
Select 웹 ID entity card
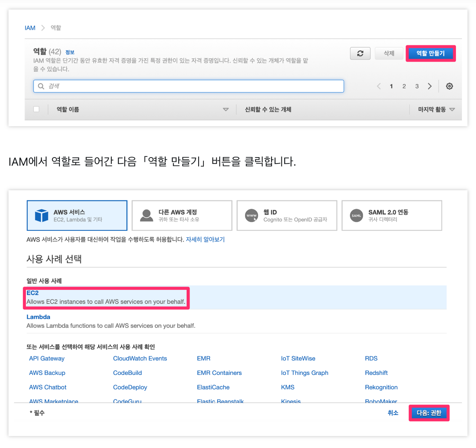tap(287, 215)
